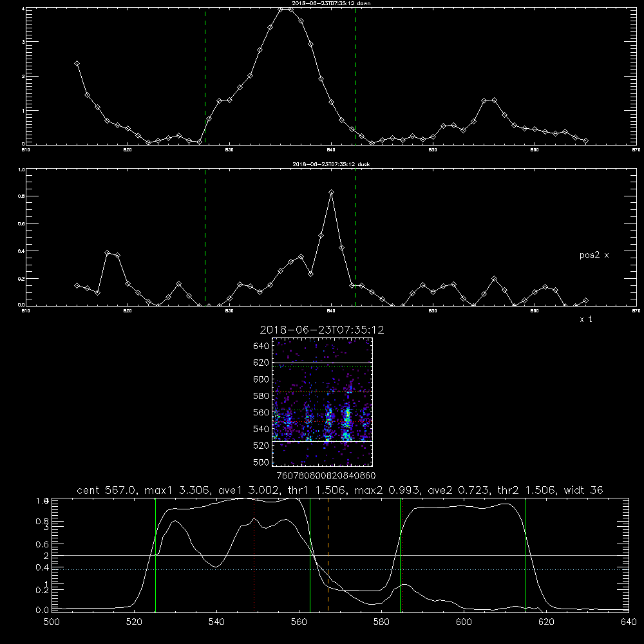Select the 'pos2 x' label
This screenshot has width=644, height=644.
(x=594, y=255)
